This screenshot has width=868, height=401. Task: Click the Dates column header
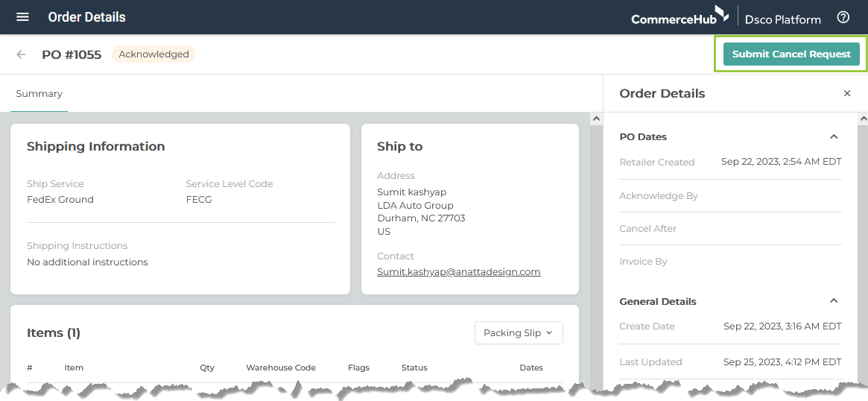(x=531, y=367)
